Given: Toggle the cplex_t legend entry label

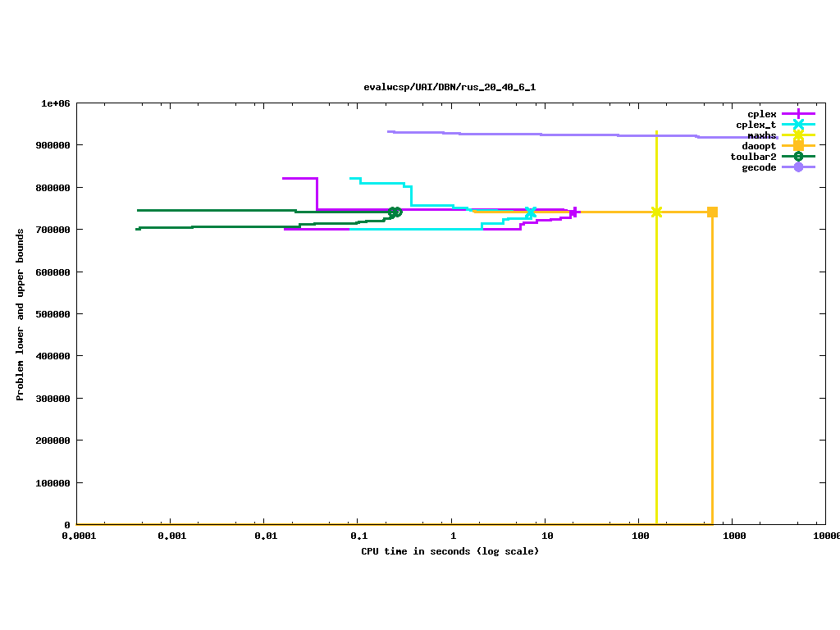Looking at the screenshot, I should (756, 125).
